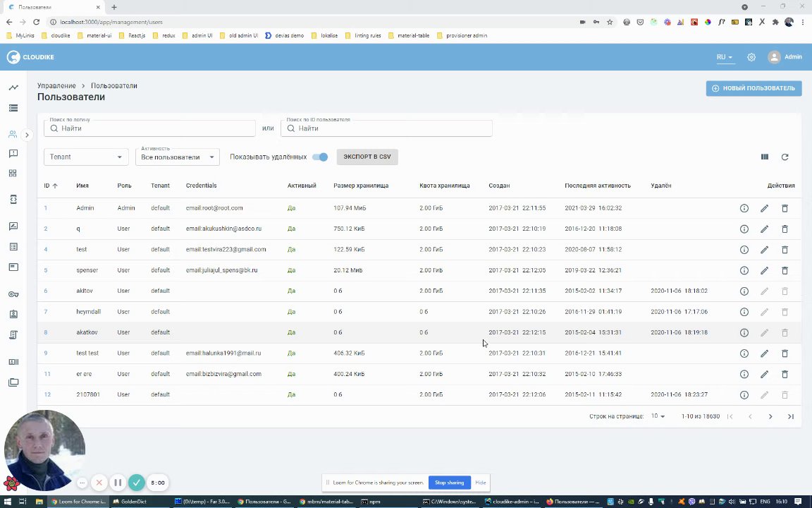The height and width of the screenshot is (508, 812).
Task: Click Stop sharing button
Action: point(449,483)
